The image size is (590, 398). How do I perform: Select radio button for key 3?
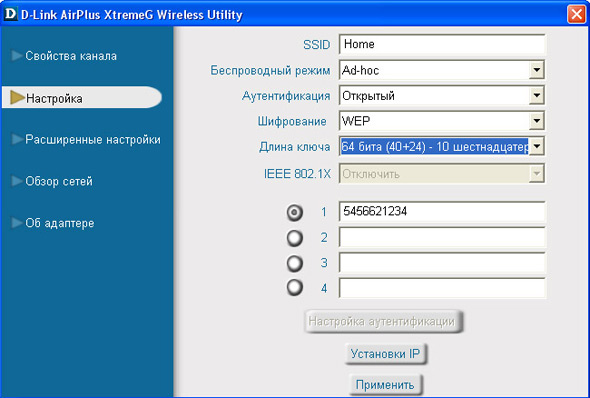tap(295, 263)
